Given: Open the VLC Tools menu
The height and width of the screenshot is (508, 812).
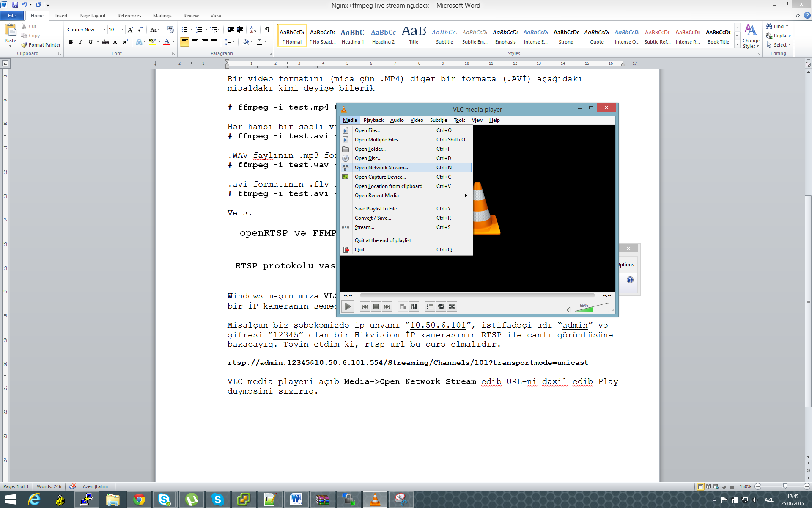Looking at the screenshot, I should (x=459, y=120).
